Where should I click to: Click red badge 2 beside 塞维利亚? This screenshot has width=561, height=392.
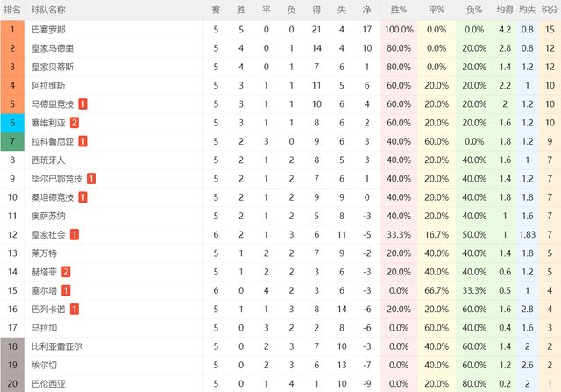(x=74, y=123)
